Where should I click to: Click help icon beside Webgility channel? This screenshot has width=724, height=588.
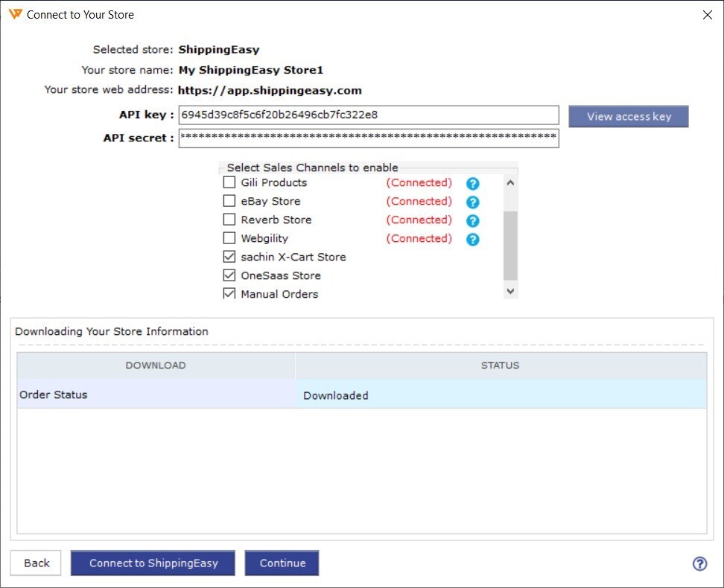tap(472, 239)
